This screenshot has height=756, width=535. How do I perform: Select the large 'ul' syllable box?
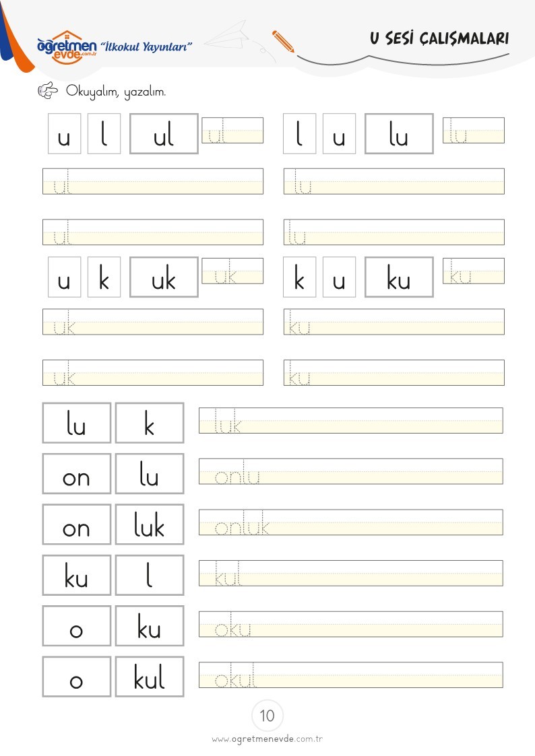coord(164,133)
